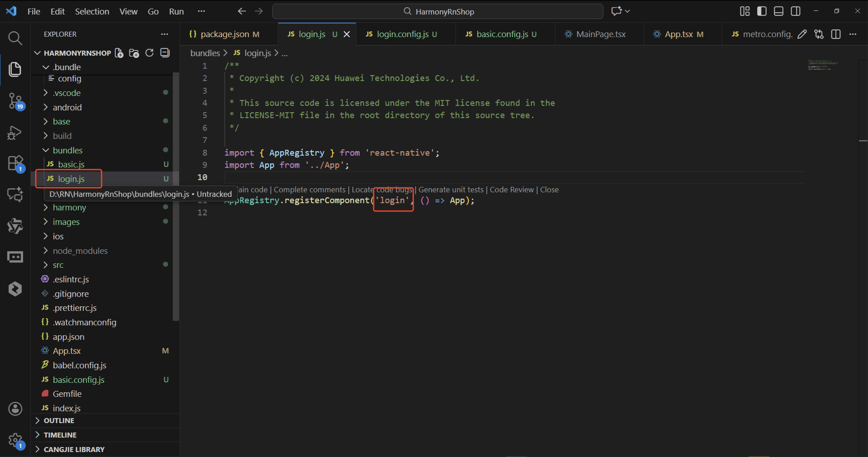Open the Gemfile in Explorer
Viewport: 868px width, 457px height.
(x=67, y=394)
